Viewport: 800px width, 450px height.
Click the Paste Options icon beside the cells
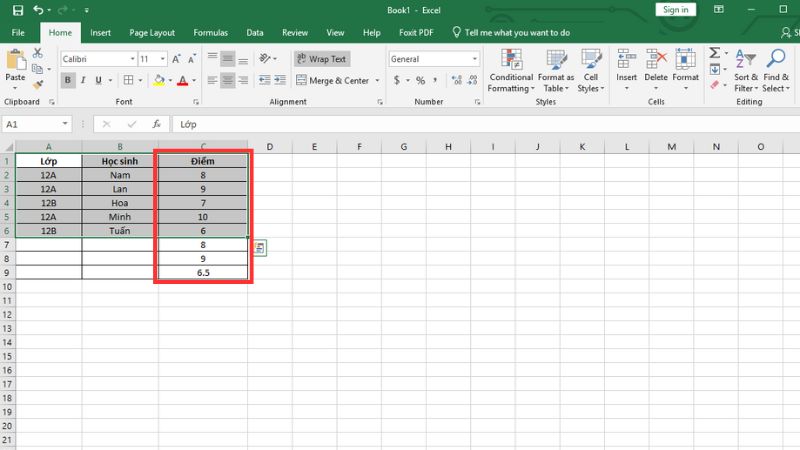point(259,249)
